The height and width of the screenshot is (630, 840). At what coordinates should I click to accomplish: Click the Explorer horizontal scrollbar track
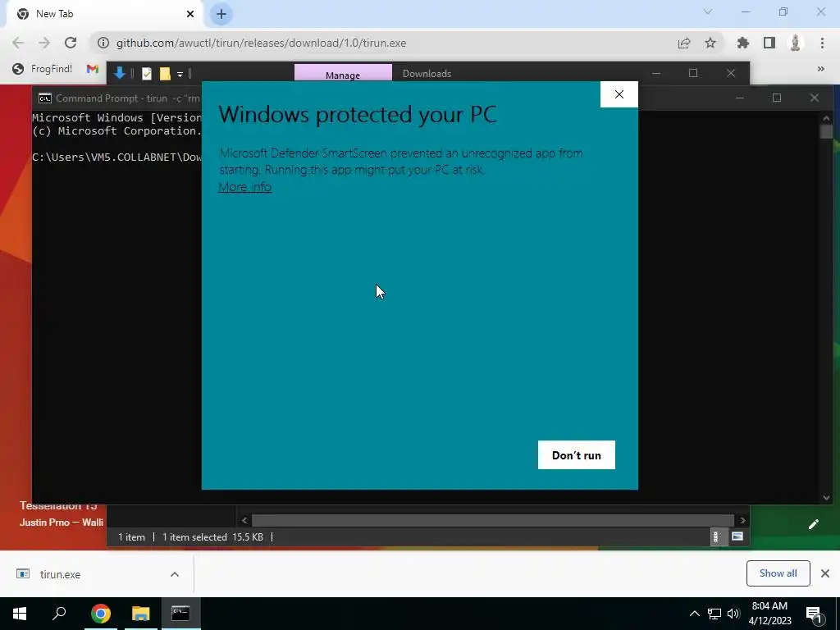tap(493, 520)
